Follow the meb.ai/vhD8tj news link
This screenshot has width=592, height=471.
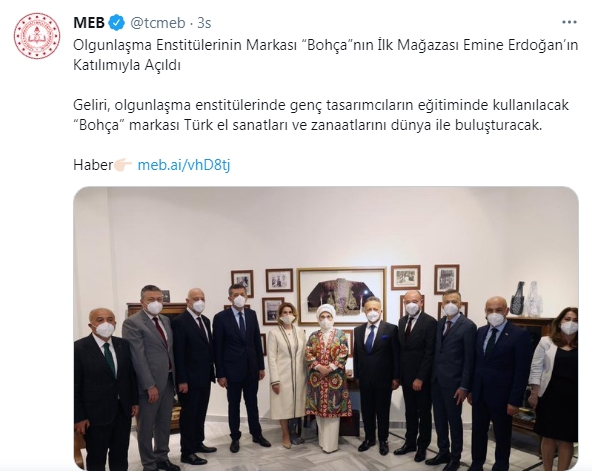[184, 165]
